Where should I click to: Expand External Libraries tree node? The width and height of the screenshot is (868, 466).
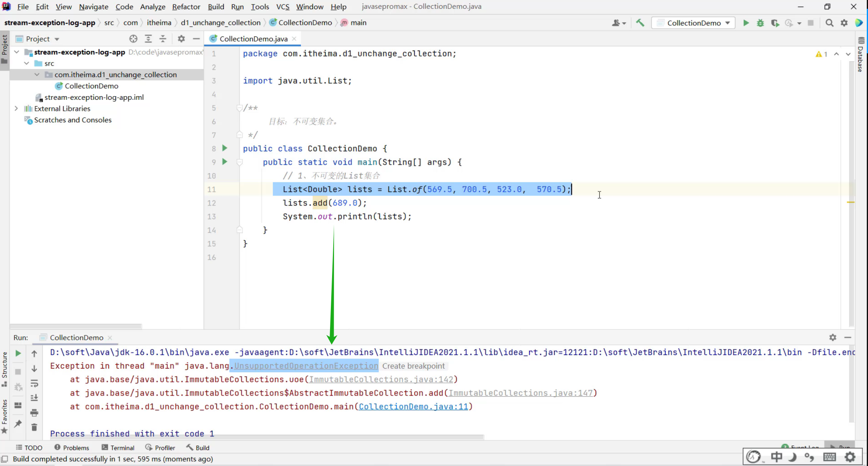[x=16, y=109]
